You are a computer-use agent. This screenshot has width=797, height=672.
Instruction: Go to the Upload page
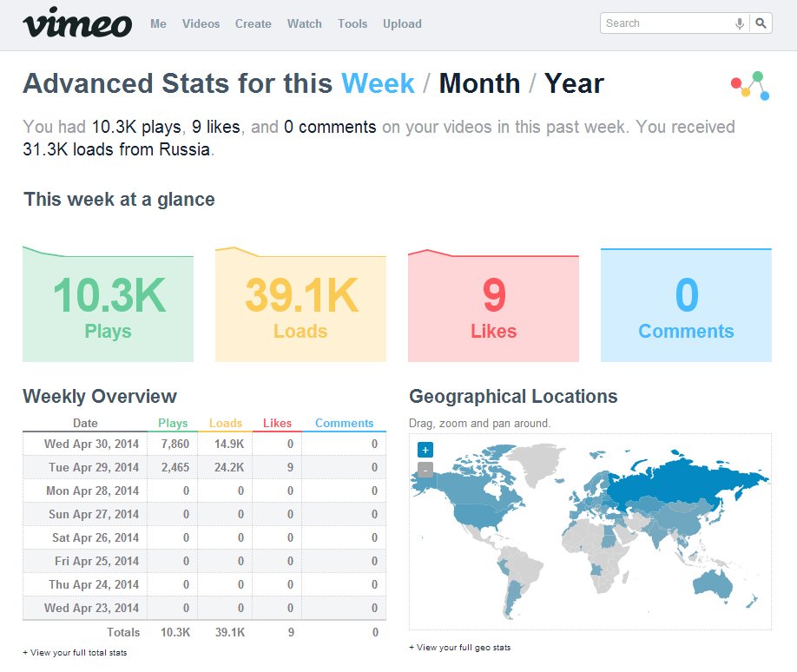point(402,24)
